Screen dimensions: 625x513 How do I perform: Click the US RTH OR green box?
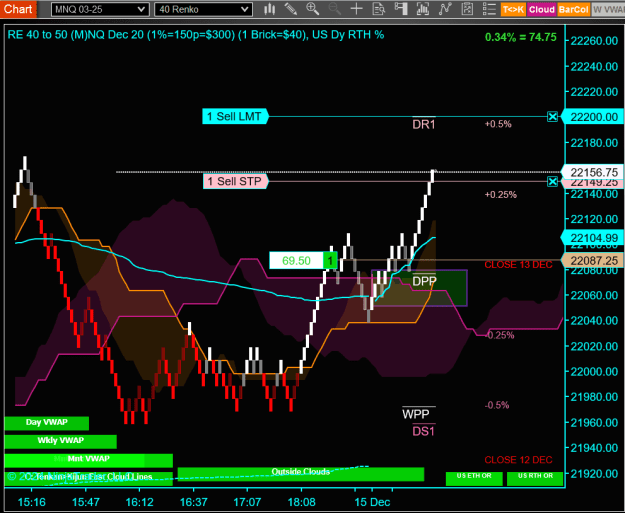(535, 478)
